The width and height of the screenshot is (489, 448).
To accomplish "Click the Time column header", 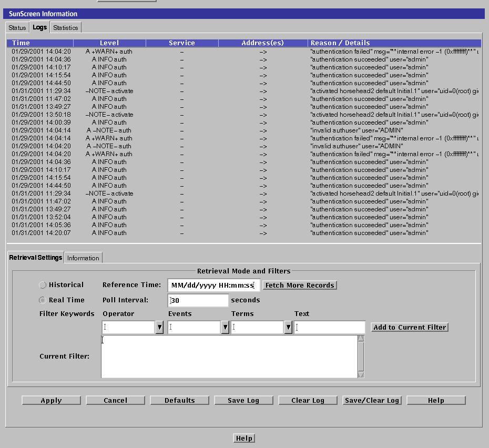I will click(40, 43).
